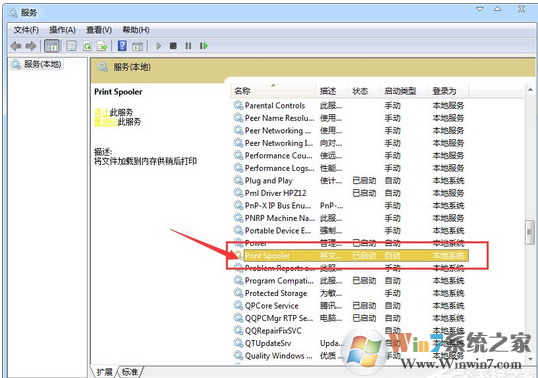Image resolution: width=538 pixels, height=378 pixels.
Task: Open Help with the blue question icon
Action: (122, 46)
